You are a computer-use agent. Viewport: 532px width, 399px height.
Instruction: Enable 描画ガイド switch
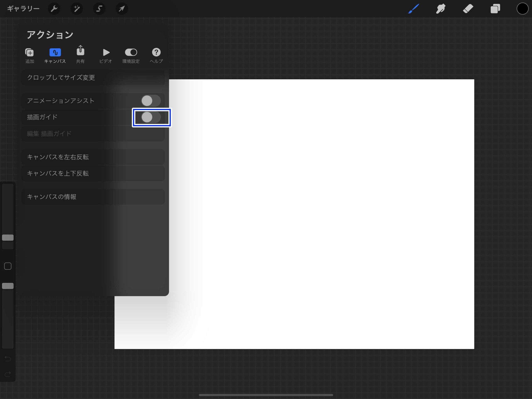coord(151,117)
